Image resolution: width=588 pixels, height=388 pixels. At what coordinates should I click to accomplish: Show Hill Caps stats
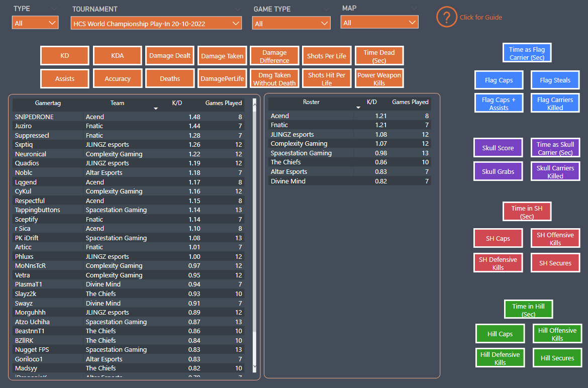[500, 334]
